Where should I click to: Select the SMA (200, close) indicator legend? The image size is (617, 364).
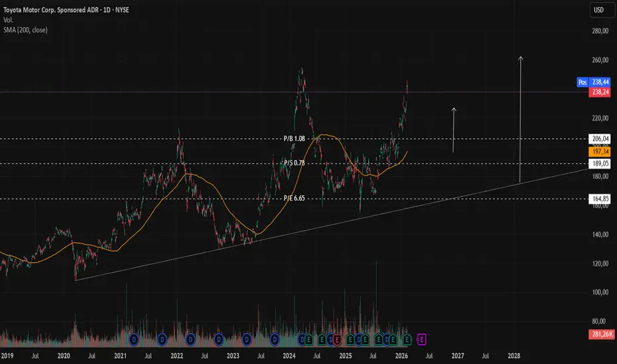click(26, 30)
